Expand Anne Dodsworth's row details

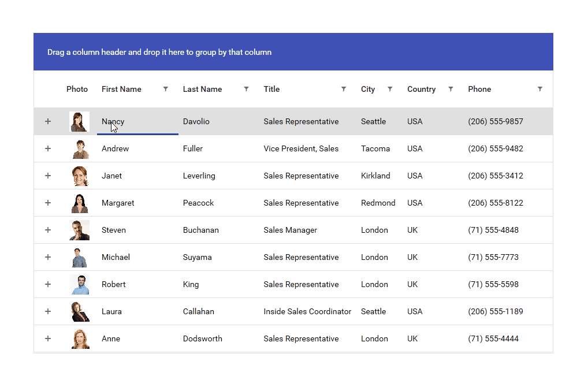pos(48,338)
